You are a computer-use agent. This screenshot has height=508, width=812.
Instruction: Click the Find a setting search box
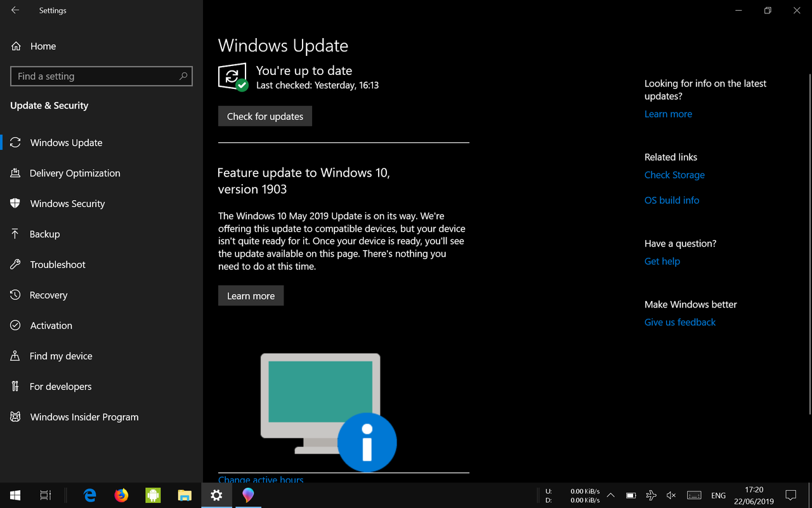click(101, 76)
